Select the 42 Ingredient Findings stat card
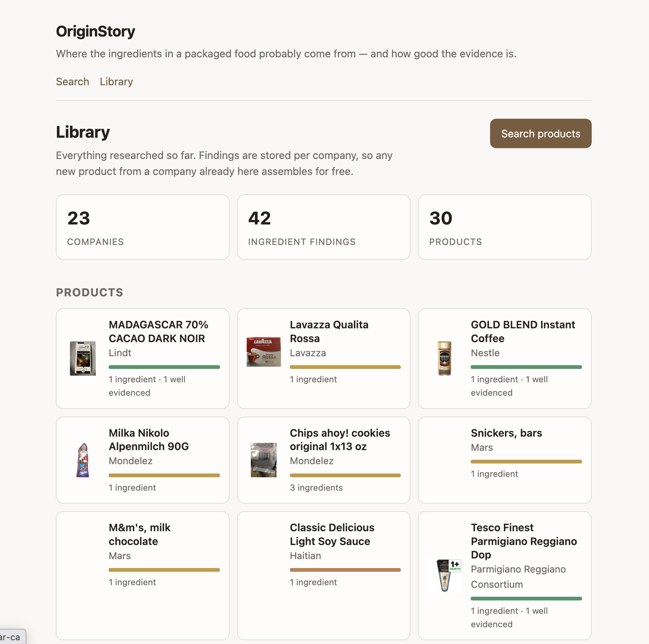Screen dimensions: 649x644 coord(324,227)
